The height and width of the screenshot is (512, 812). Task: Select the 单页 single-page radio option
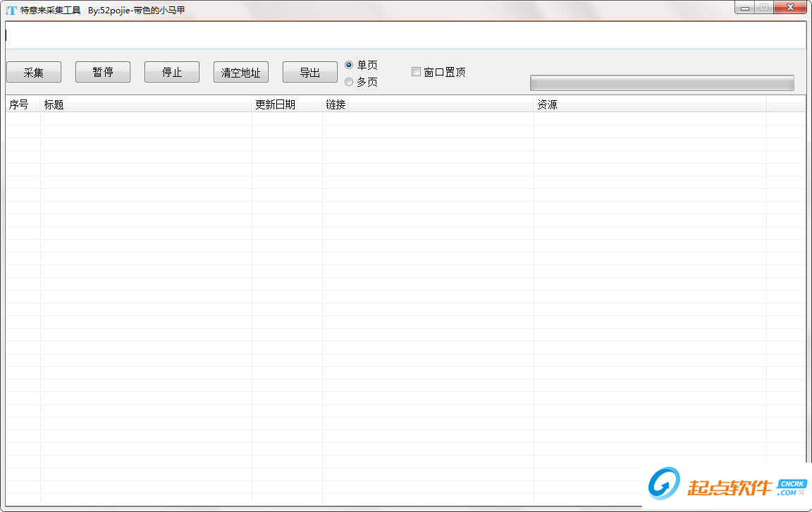click(x=349, y=65)
